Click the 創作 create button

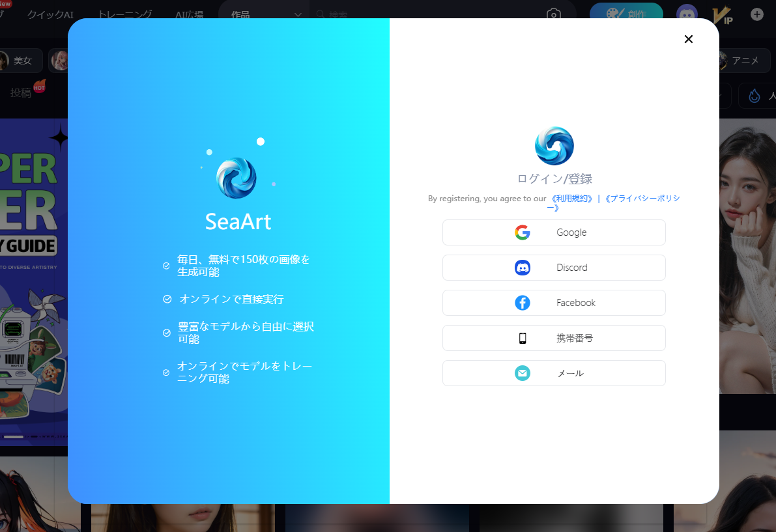626,12
